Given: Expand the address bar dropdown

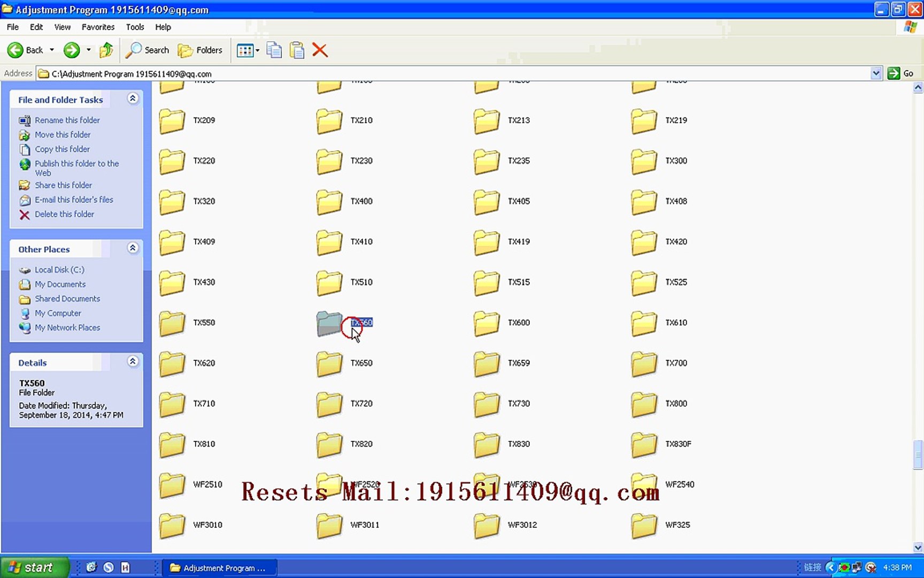Looking at the screenshot, I should pyautogui.click(x=876, y=73).
